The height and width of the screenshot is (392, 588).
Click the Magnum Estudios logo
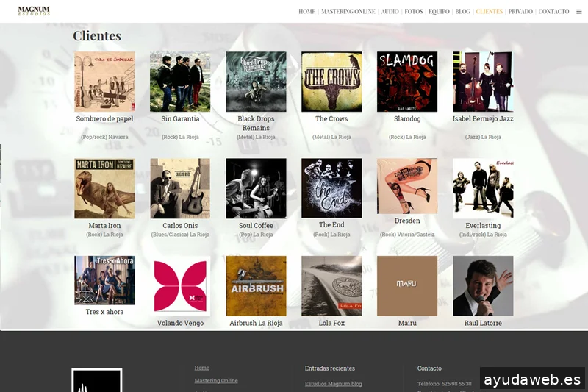(x=34, y=11)
